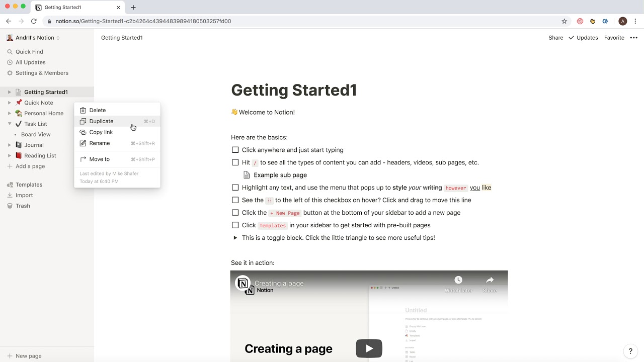Select Rename from the context menu
The height and width of the screenshot is (362, 644).
point(117,143)
